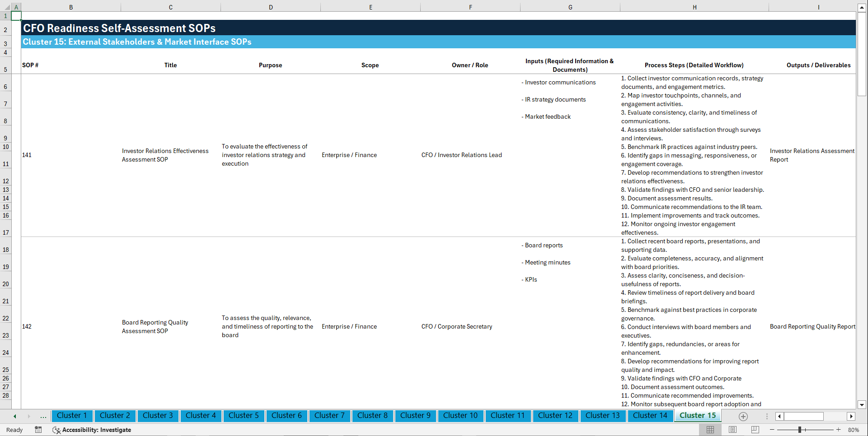
Task: Start macro recording from the status bar
Action: pyautogui.click(x=38, y=430)
